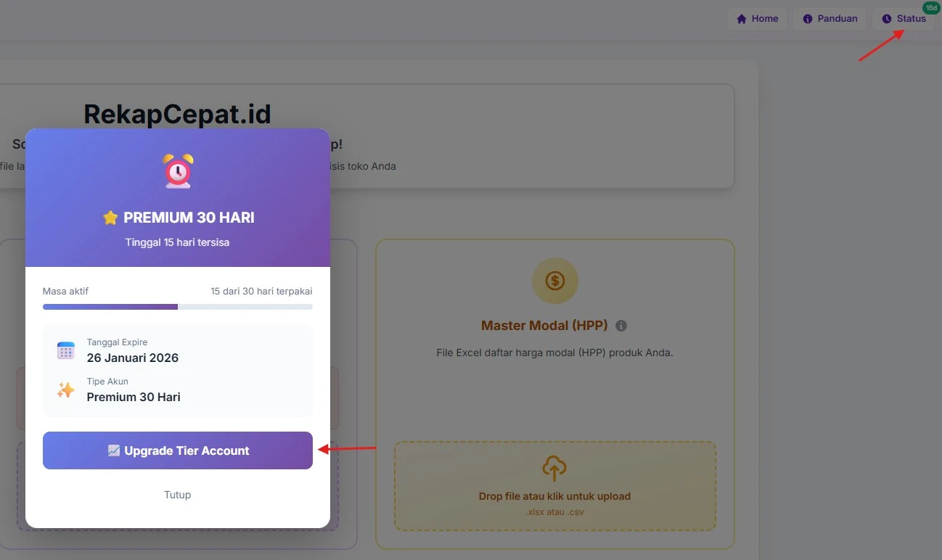Click the cloud upload icon

(554, 469)
